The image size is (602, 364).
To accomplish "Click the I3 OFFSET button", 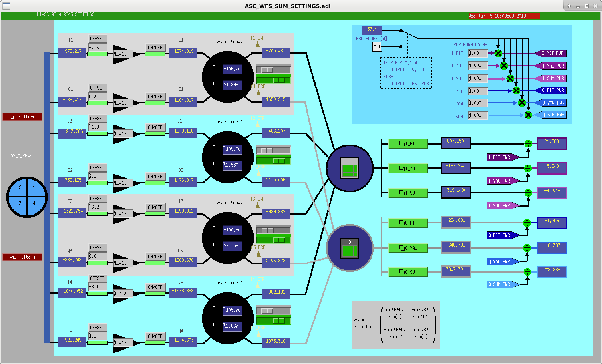I will tap(97, 199).
